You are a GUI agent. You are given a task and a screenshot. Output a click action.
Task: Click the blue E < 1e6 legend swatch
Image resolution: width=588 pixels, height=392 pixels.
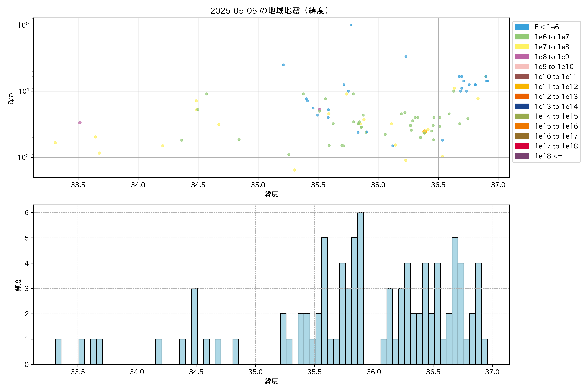pos(522,27)
